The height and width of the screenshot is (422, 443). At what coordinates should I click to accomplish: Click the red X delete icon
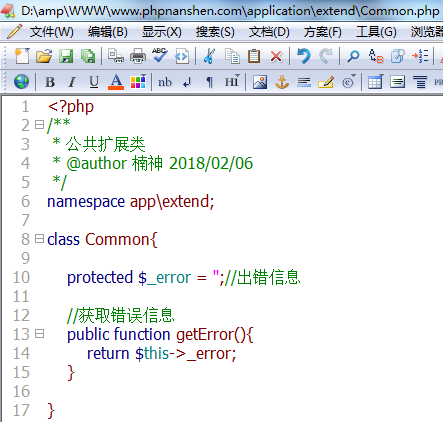click(276, 56)
